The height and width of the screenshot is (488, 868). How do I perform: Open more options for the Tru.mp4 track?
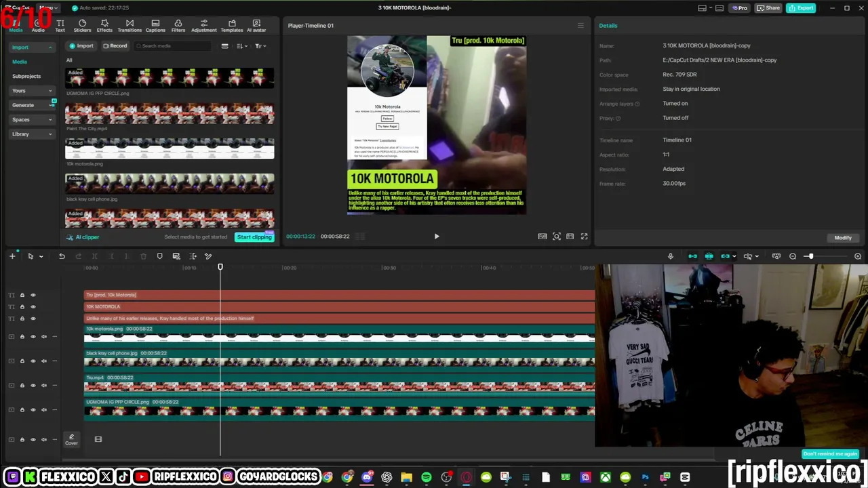55,386
